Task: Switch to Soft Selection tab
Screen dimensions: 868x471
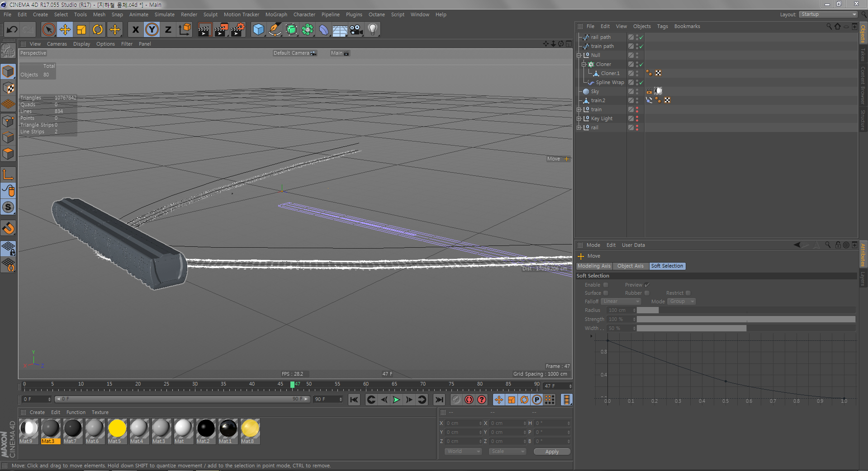Action: point(667,266)
